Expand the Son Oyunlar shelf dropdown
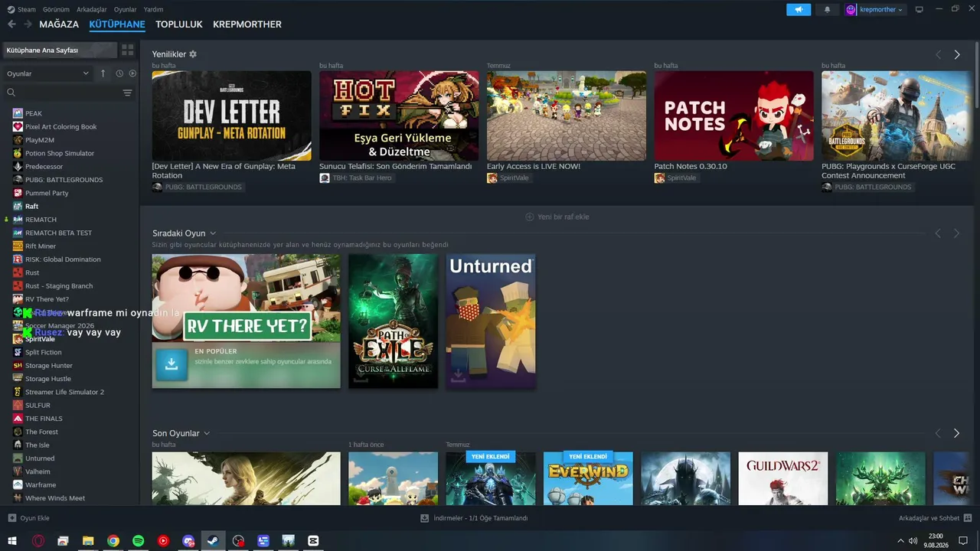Screen dimensions: 980x551 (207, 433)
